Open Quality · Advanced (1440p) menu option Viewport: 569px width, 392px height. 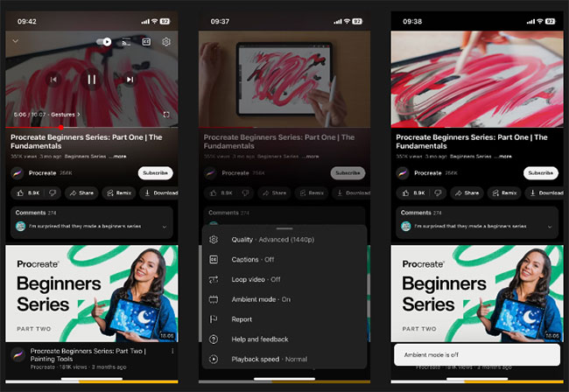284,240
